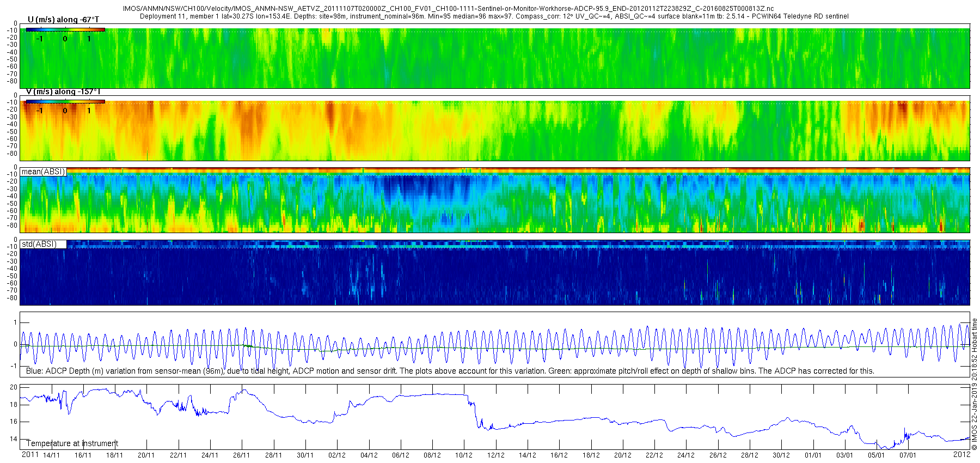Click the 2011 year label on axis
980x463 pixels.
[x=30, y=455]
